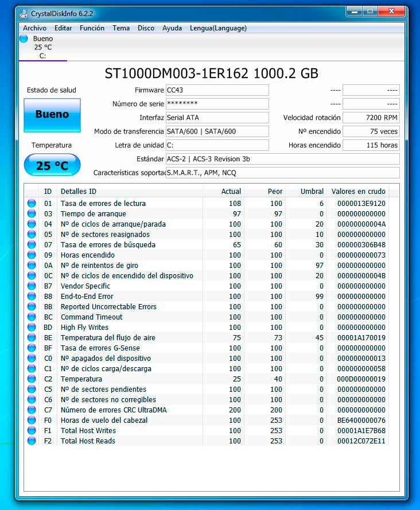Click status icon for sectores pendientes row
The height and width of the screenshot is (510, 420).
click(32, 389)
